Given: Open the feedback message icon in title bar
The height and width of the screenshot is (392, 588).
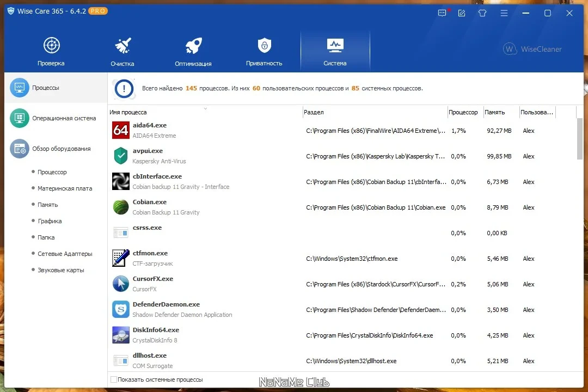Looking at the screenshot, I should click(443, 13).
